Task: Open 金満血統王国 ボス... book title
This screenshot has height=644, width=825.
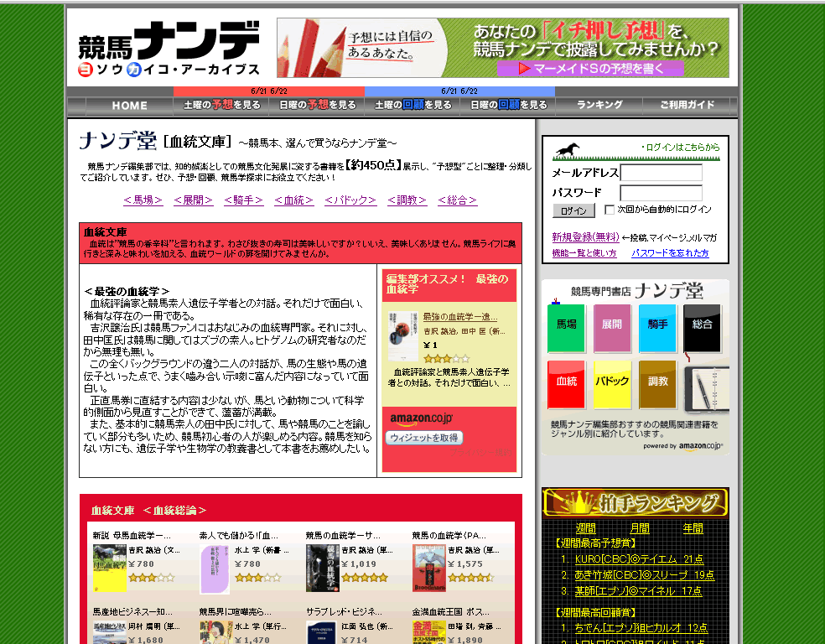Action: tap(451, 612)
